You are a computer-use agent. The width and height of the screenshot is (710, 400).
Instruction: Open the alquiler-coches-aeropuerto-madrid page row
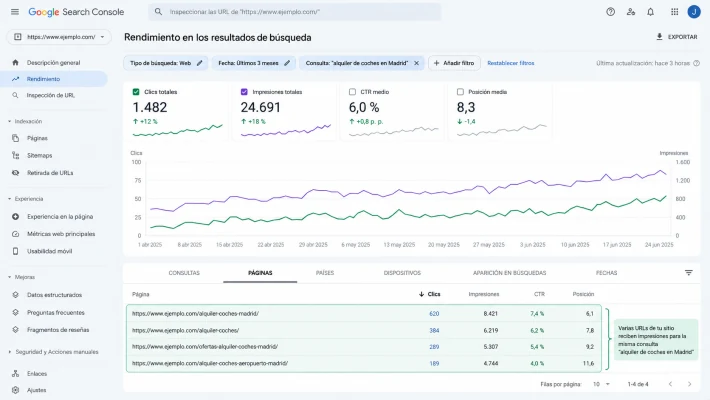point(364,363)
